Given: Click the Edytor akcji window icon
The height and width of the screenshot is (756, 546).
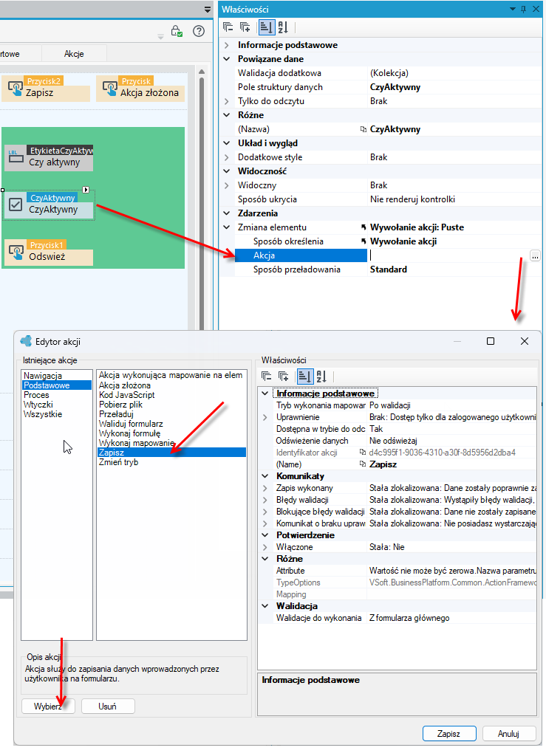Looking at the screenshot, I should (x=26, y=341).
